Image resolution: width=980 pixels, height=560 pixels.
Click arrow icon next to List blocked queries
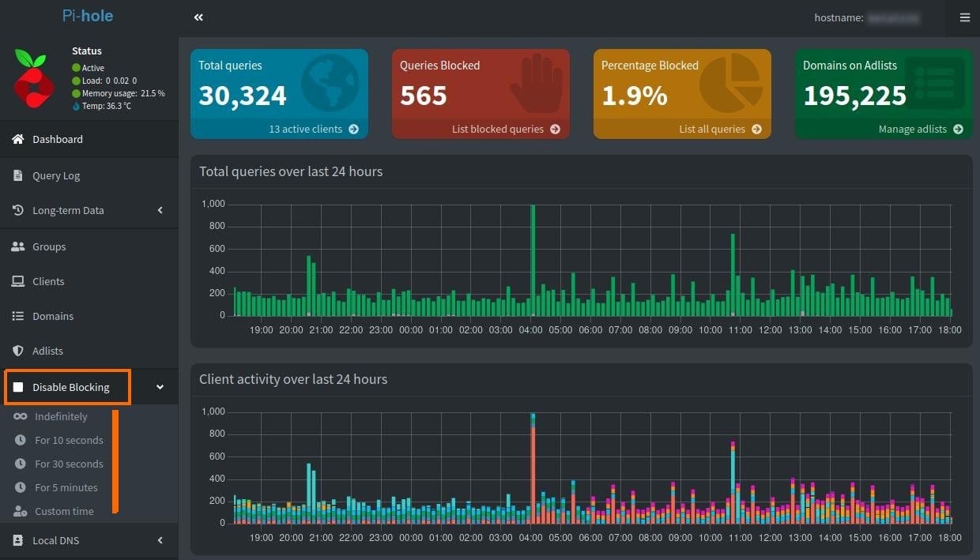555,129
